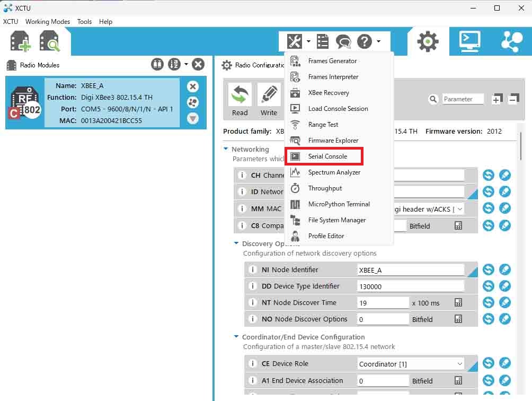Open bitfield calculator for C8 row

(458, 226)
